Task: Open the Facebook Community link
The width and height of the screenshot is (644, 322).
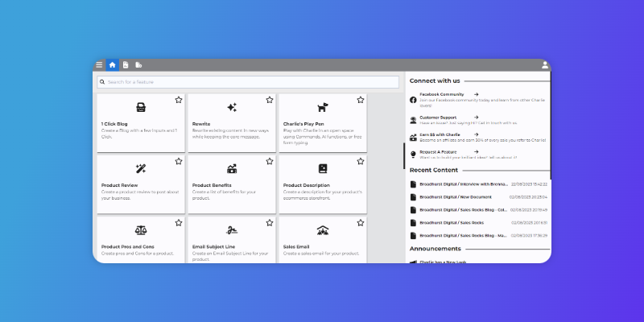Action: coord(441,94)
